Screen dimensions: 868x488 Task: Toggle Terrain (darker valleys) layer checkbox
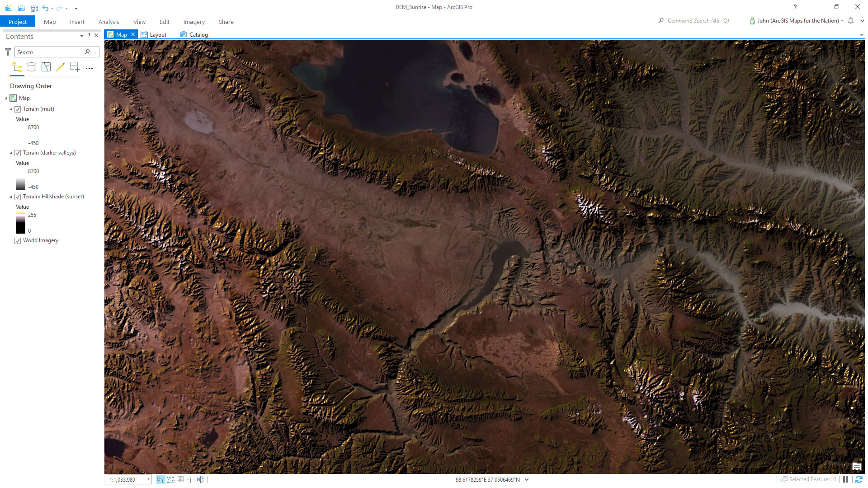[18, 153]
